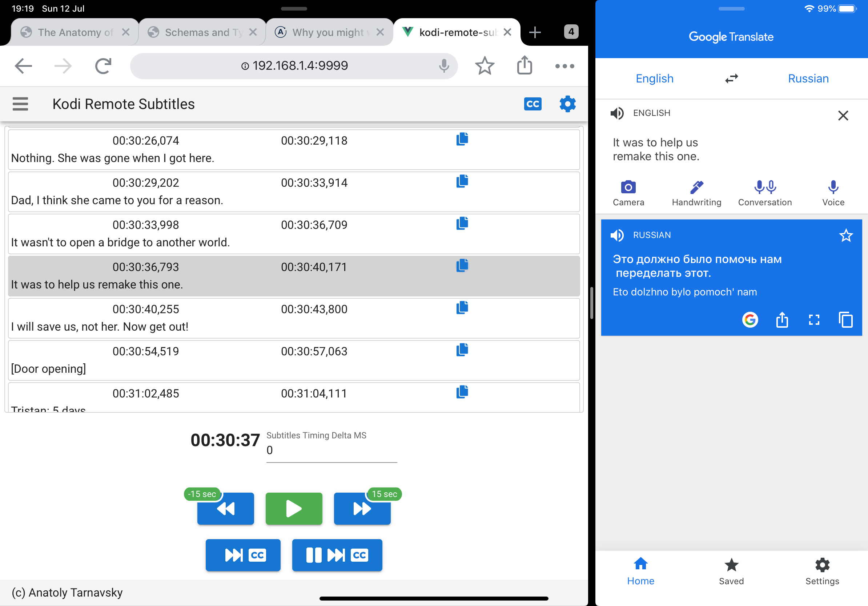Screen dimensions: 868x606
Task: Go forward in the browser
Action: point(63,66)
